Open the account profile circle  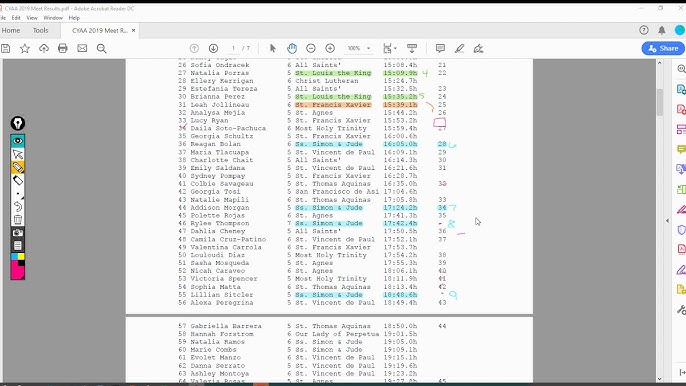(x=680, y=30)
